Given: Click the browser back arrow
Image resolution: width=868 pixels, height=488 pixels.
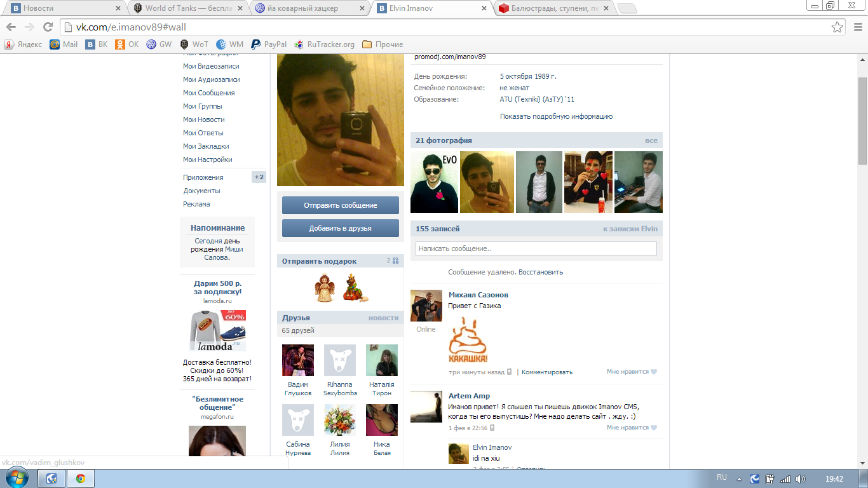Looking at the screenshot, I should (11, 27).
